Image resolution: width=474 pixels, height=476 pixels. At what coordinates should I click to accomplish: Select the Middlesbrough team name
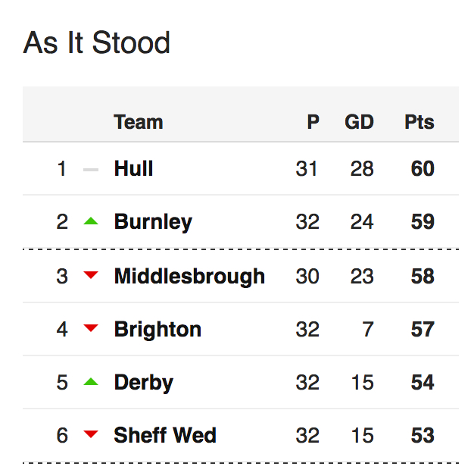tap(189, 277)
